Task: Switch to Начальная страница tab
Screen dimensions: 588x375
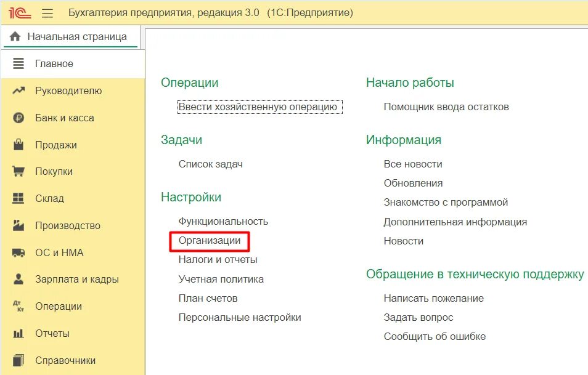Action: tap(71, 36)
